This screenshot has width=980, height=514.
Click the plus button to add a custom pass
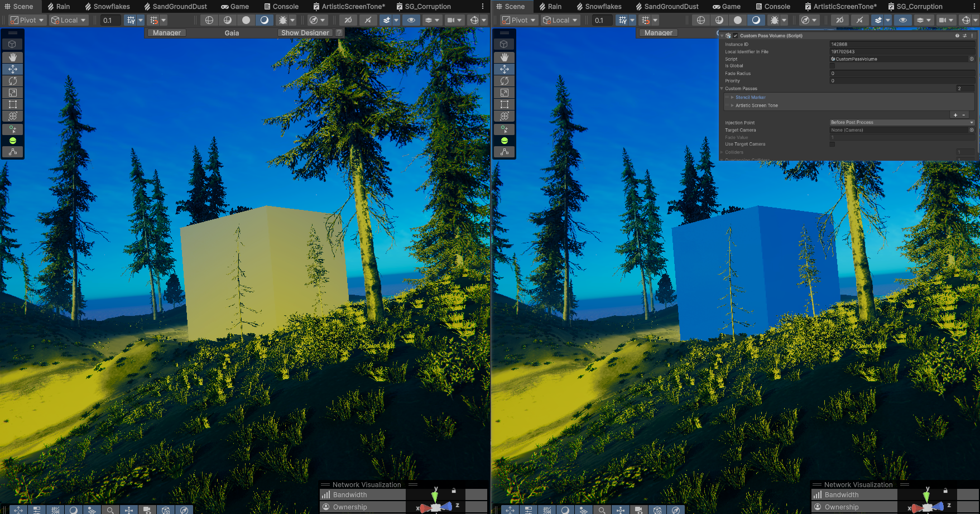pyautogui.click(x=955, y=115)
